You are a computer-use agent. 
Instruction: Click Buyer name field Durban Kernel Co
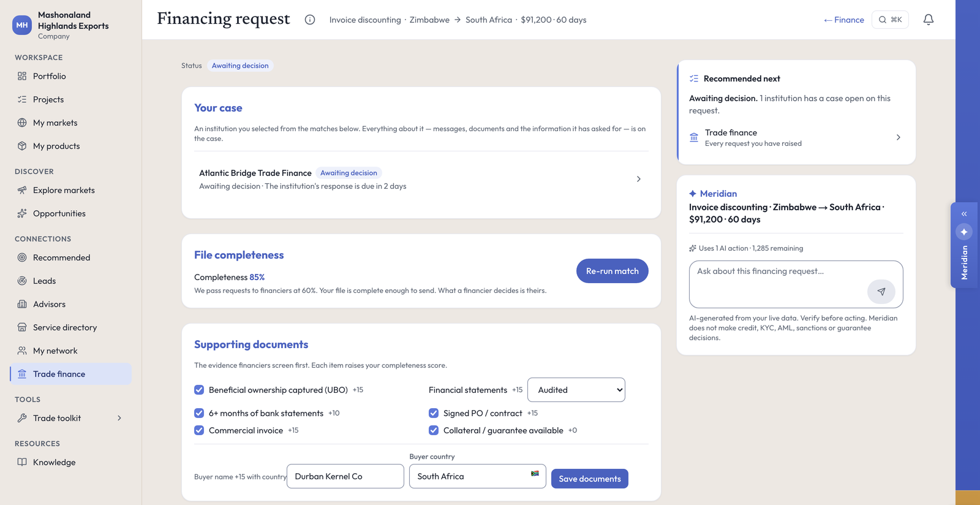click(345, 476)
